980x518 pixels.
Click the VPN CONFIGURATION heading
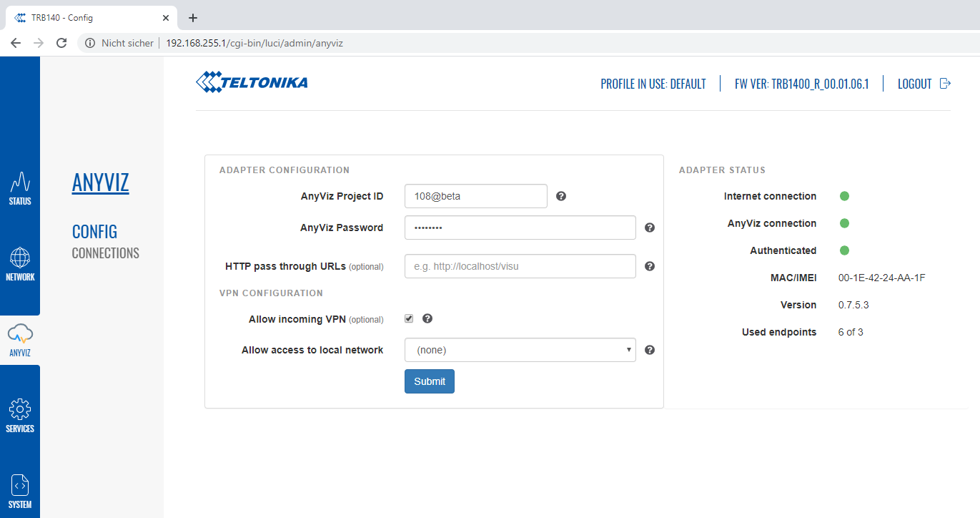pos(271,293)
